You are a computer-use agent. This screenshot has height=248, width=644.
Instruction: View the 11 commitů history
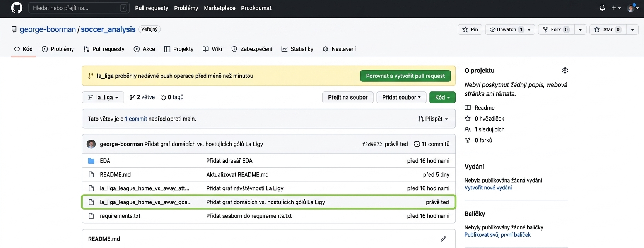(x=432, y=144)
